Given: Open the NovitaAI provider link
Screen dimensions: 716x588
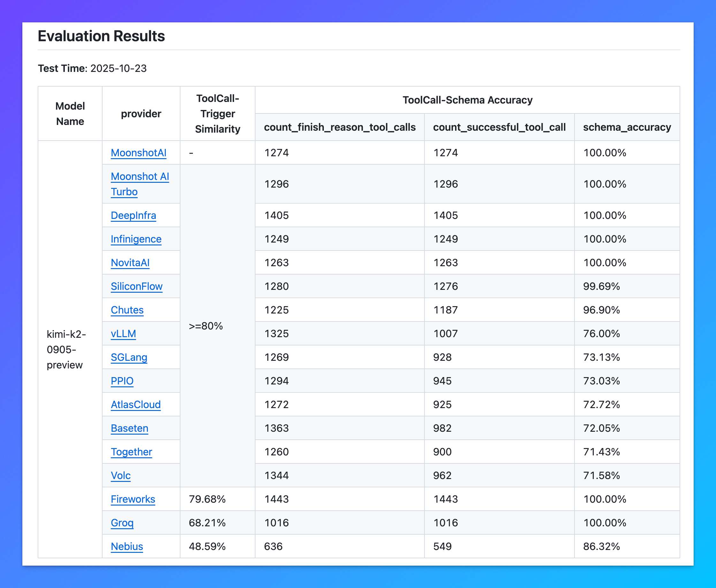Looking at the screenshot, I should (130, 263).
